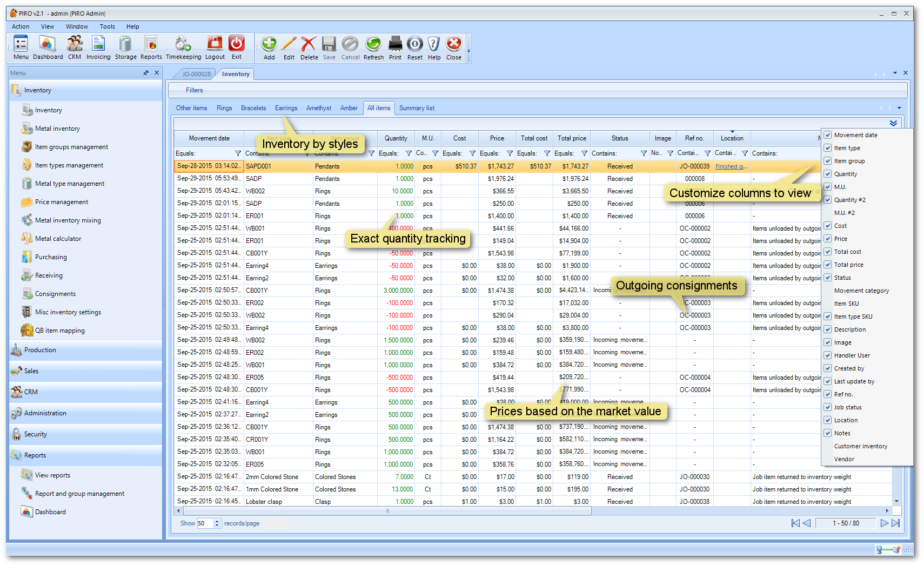Open the Storage toolbar icon

pos(125,48)
